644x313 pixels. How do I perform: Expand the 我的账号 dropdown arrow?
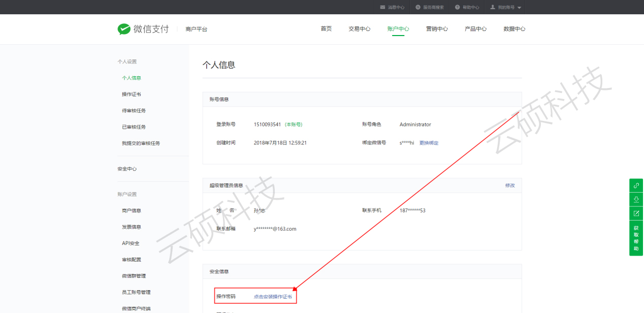pyautogui.click(x=519, y=8)
